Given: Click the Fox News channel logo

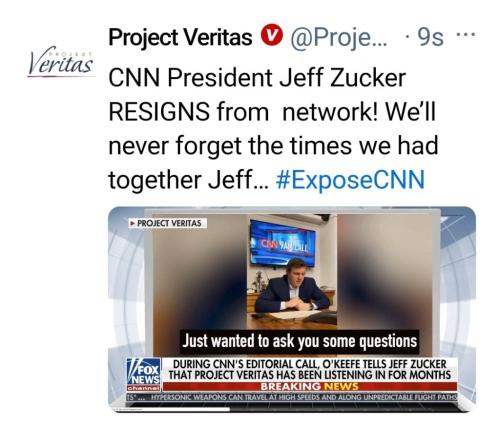Looking at the screenshot, I should (x=144, y=374).
